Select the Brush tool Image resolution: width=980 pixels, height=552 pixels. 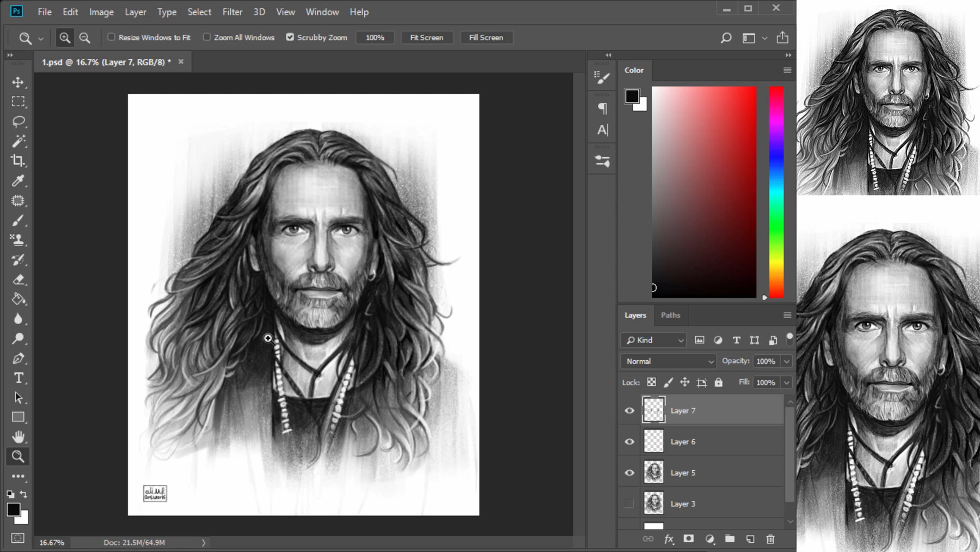(x=18, y=221)
